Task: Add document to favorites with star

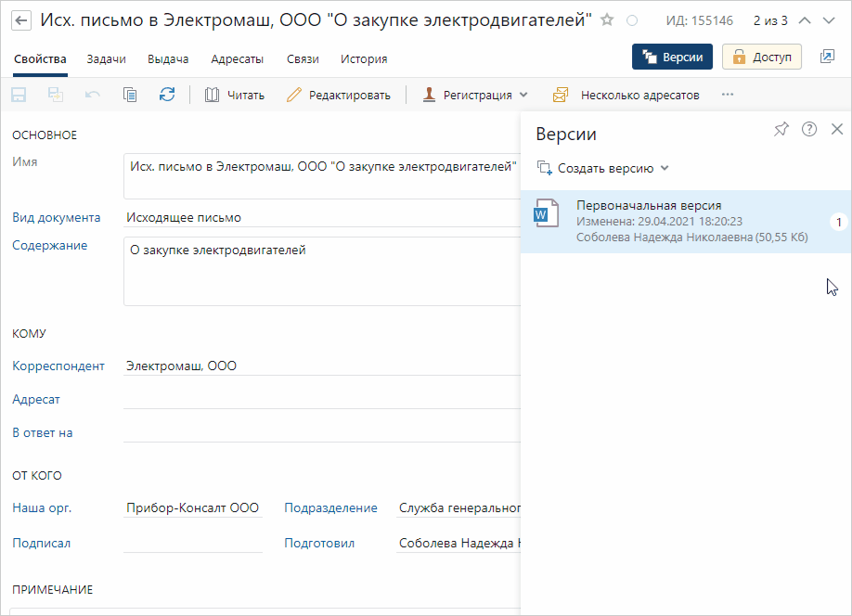Action: [x=607, y=20]
